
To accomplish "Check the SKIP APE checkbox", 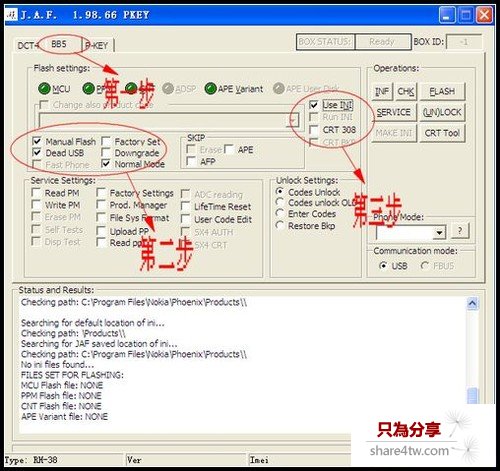I will (229, 149).
